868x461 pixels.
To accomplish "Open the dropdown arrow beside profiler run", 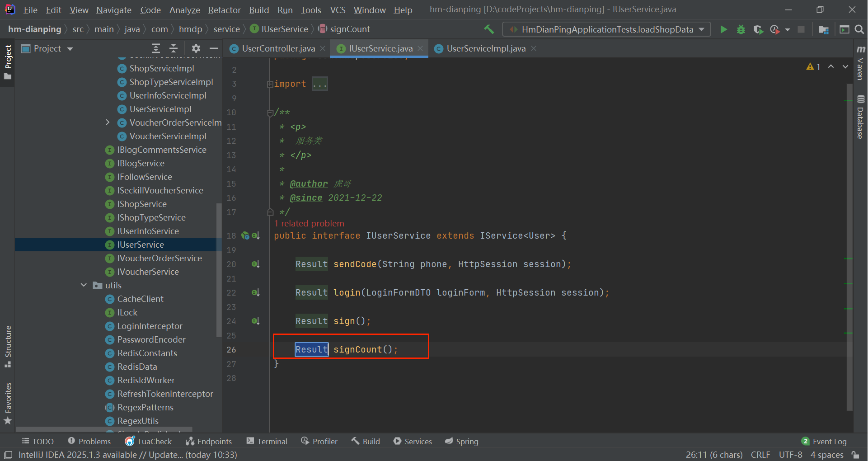I will 788,29.
